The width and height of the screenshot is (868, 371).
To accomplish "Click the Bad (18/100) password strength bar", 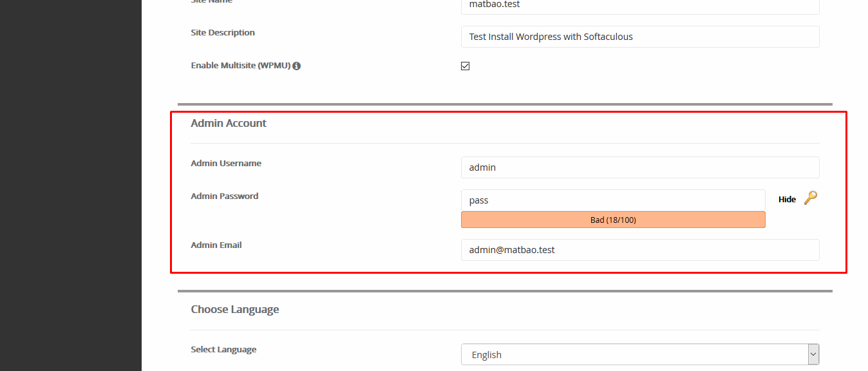I will [612, 220].
